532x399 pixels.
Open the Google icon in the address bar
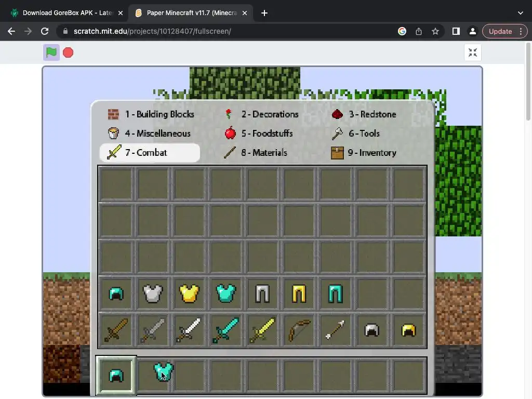(x=402, y=31)
